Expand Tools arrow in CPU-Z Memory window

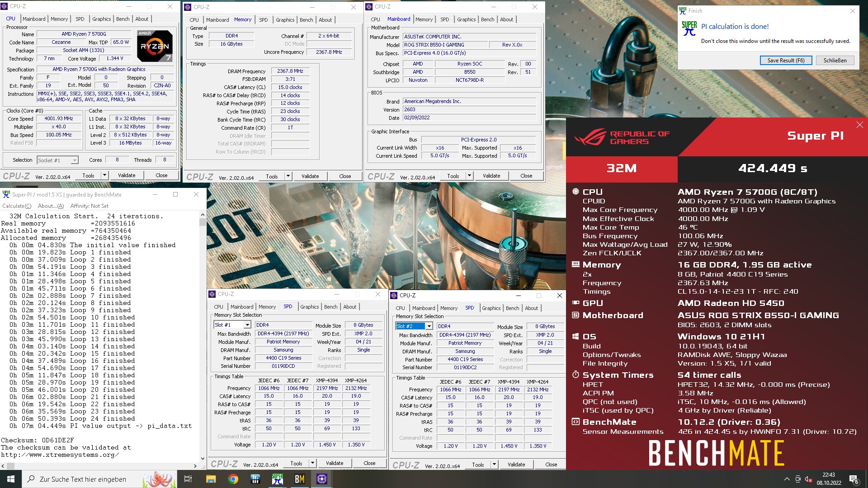288,176
